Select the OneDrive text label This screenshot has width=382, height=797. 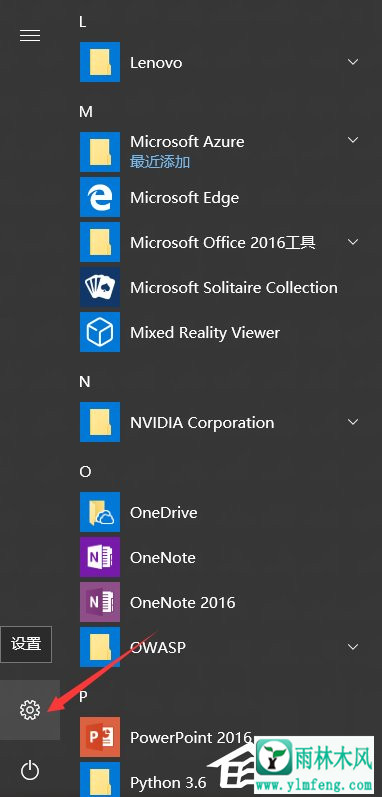164,512
